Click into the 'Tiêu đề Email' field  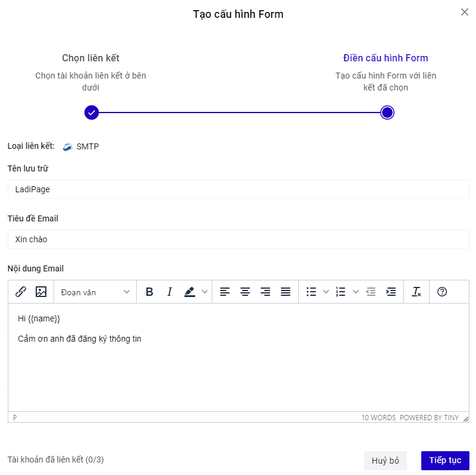[238, 239]
